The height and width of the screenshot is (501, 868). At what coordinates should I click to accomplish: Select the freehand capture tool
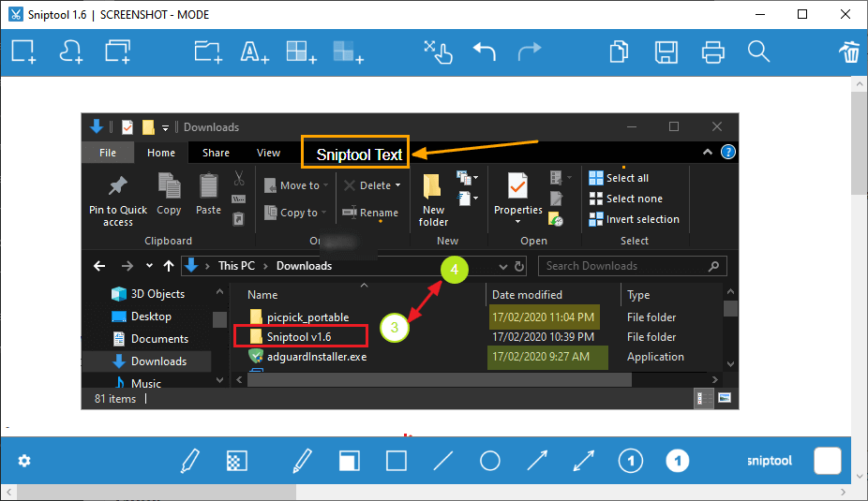(71, 52)
